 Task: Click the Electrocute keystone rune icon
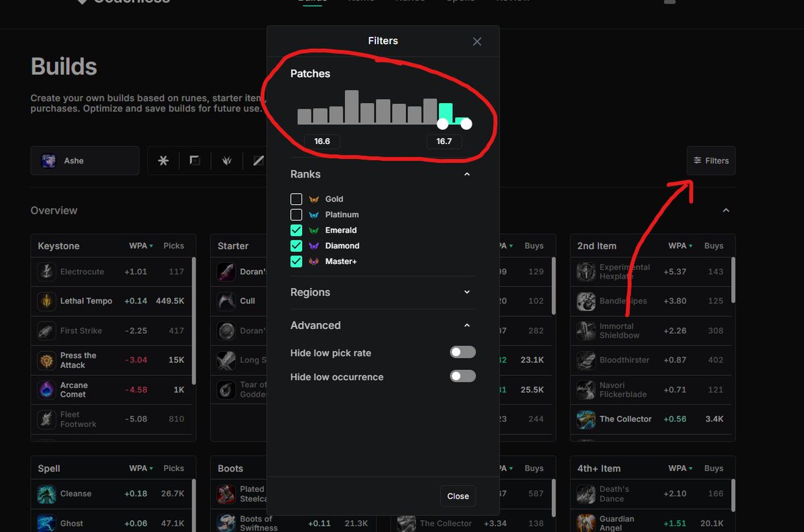pyautogui.click(x=46, y=271)
